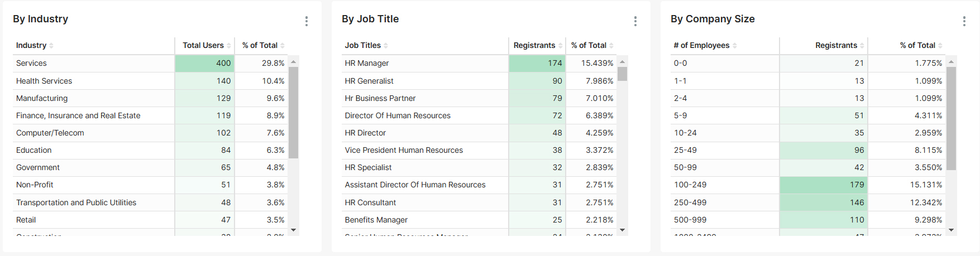
Task: Select the Manufacturing row
Action: pos(151,98)
